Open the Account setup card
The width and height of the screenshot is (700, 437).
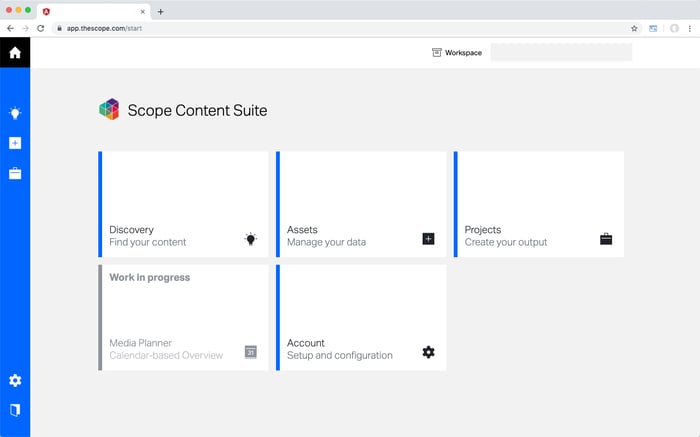pos(361,317)
